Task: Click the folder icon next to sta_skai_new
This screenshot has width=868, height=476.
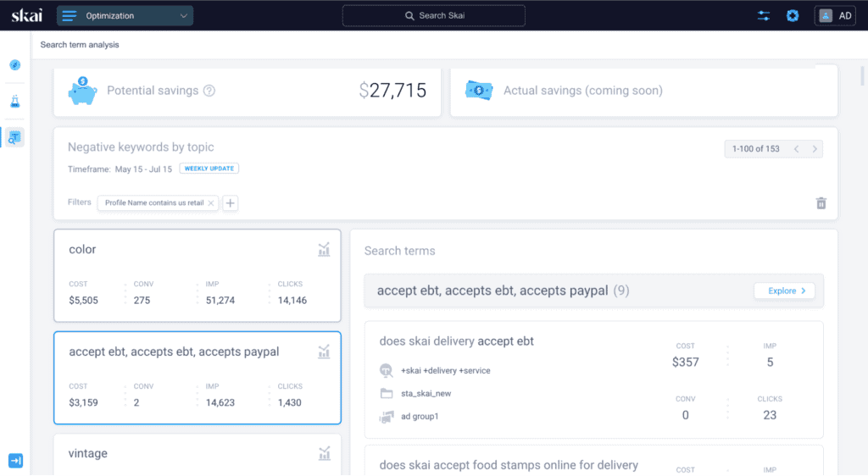Action: (x=387, y=394)
